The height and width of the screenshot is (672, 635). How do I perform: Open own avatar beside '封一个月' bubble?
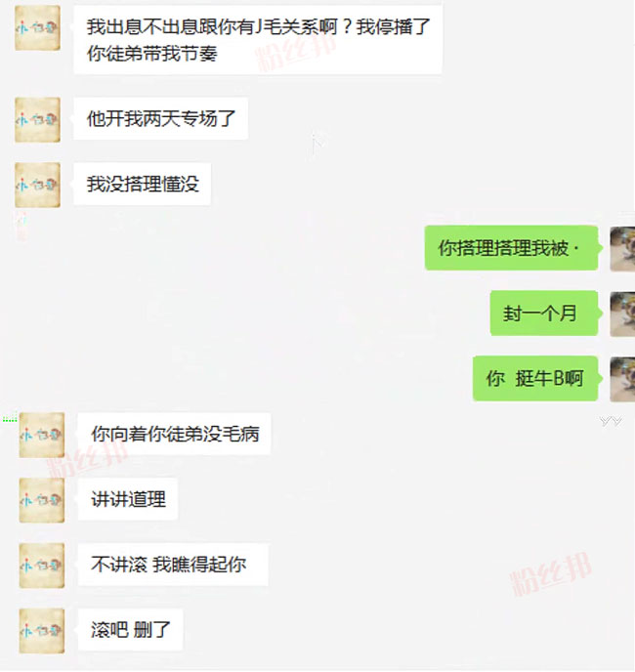click(622, 315)
